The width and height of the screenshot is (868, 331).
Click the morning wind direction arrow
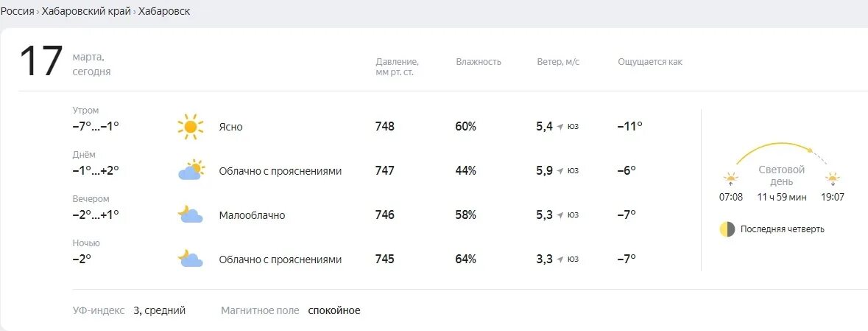coord(560,127)
